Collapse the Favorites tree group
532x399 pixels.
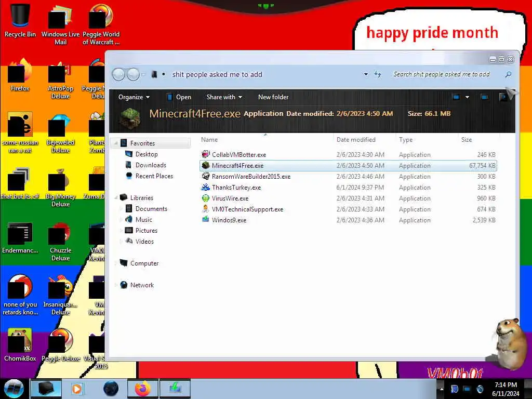(116, 143)
